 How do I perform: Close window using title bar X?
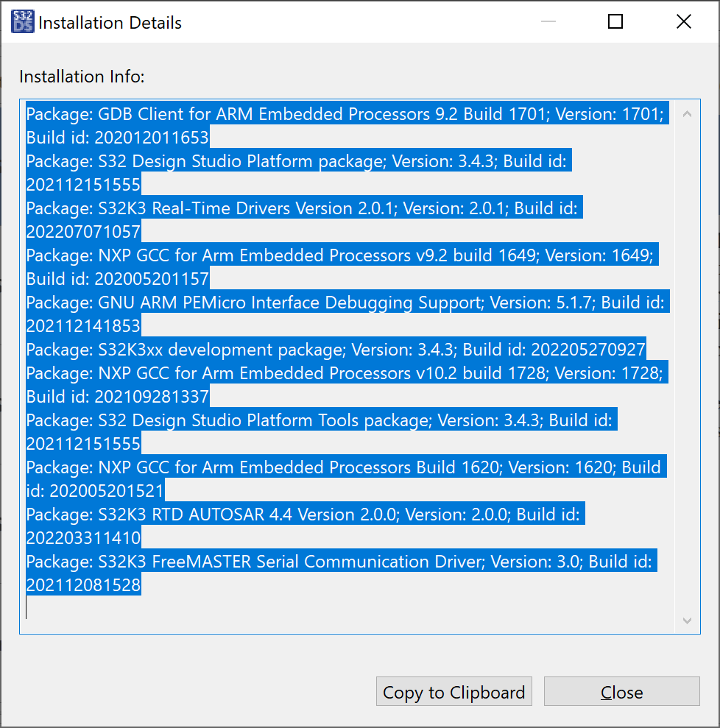[x=683, y=21]
